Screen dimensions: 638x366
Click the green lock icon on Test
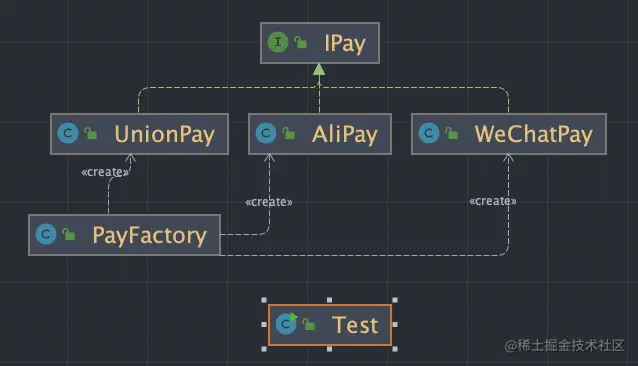click(x=309, y=324)
